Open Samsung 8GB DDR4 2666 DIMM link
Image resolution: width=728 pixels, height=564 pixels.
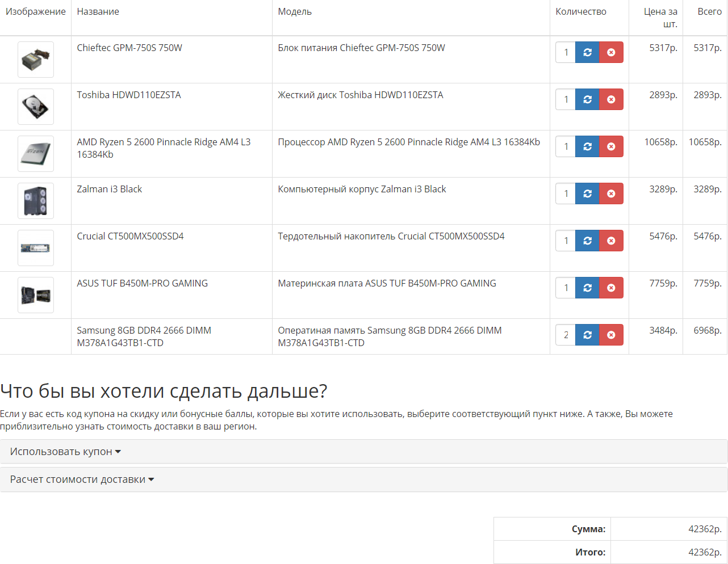point(144,336)
